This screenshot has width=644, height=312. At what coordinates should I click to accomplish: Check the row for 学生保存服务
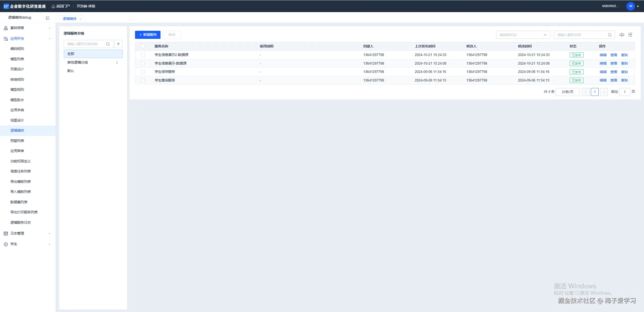point(143,72)
